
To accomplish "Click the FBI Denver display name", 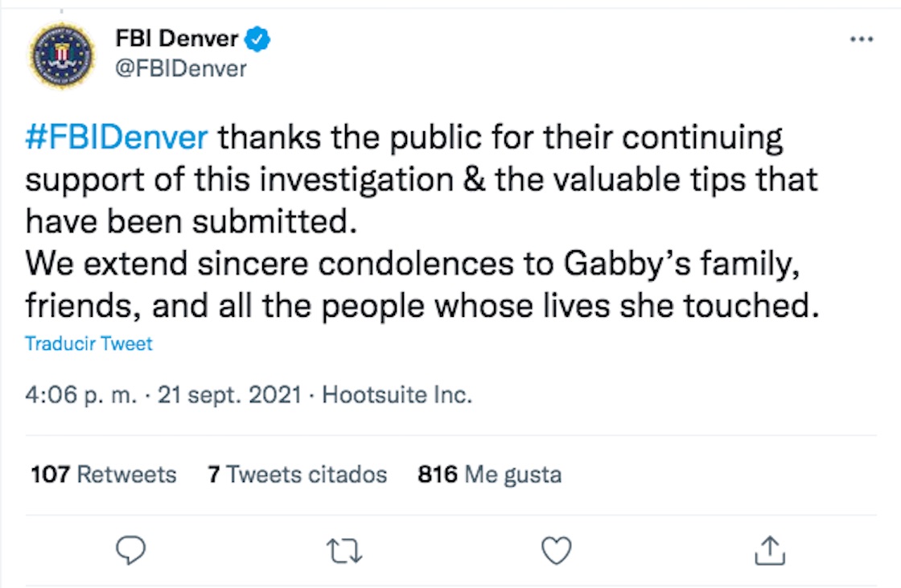I will [x=177, y=38].
